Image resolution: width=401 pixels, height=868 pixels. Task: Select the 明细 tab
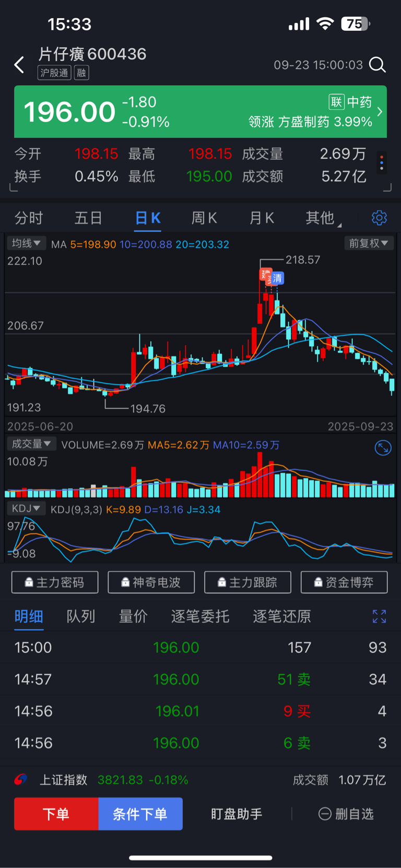[x=29, y=616]
